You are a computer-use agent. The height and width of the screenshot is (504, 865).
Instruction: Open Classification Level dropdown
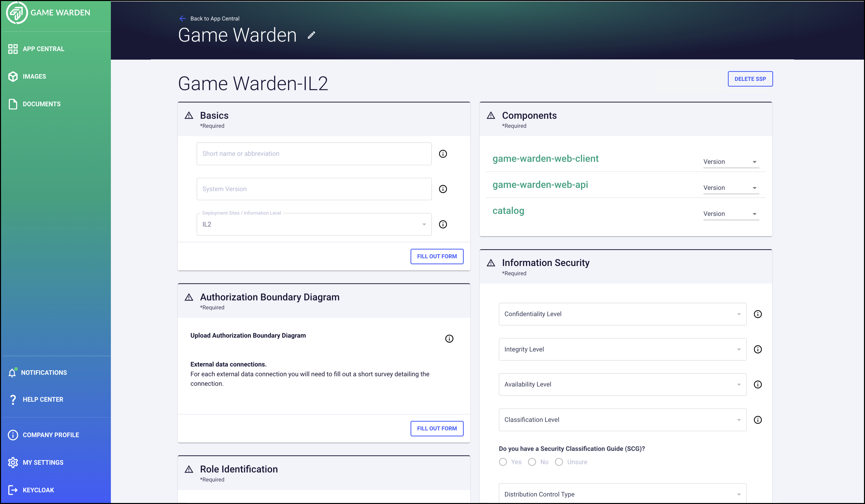click(622, 420)
